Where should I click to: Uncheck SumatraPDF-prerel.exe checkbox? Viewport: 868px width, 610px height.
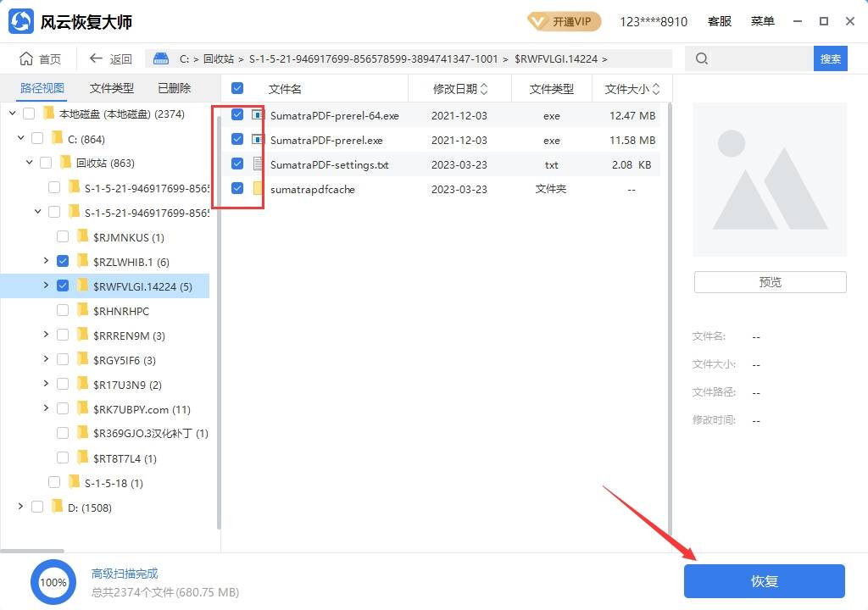point(237,139)
